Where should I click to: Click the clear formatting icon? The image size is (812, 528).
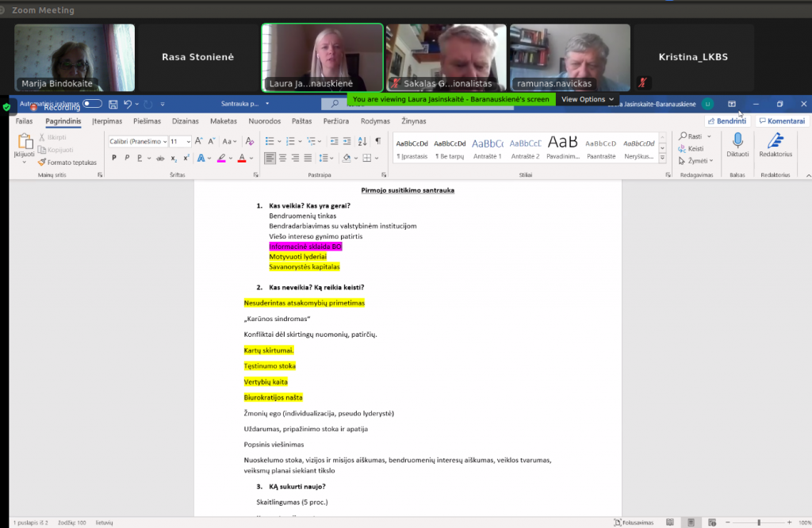tap(249, 141)
